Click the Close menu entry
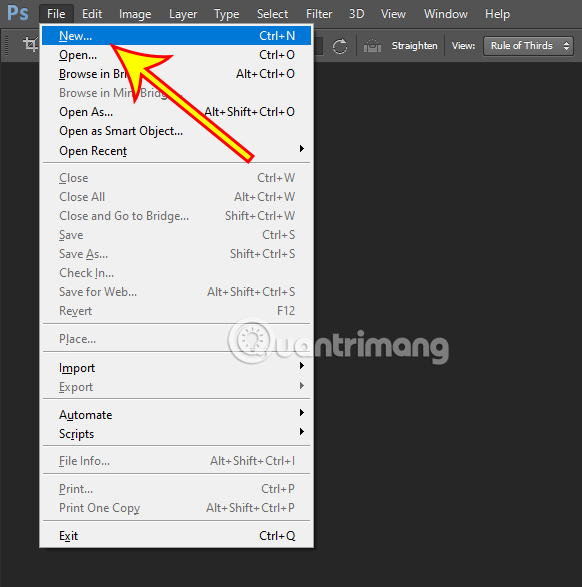The height and width of the screenshot is (587, 582). 176,177
